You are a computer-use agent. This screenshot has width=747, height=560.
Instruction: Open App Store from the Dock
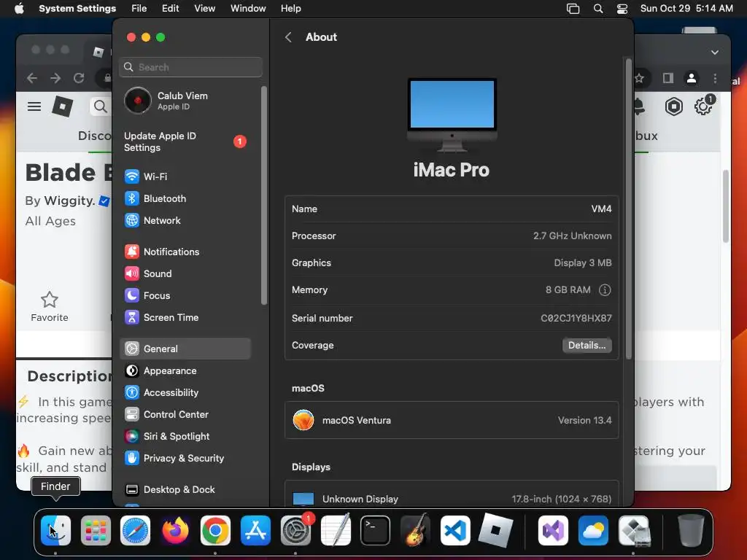[x=255, y=531]
